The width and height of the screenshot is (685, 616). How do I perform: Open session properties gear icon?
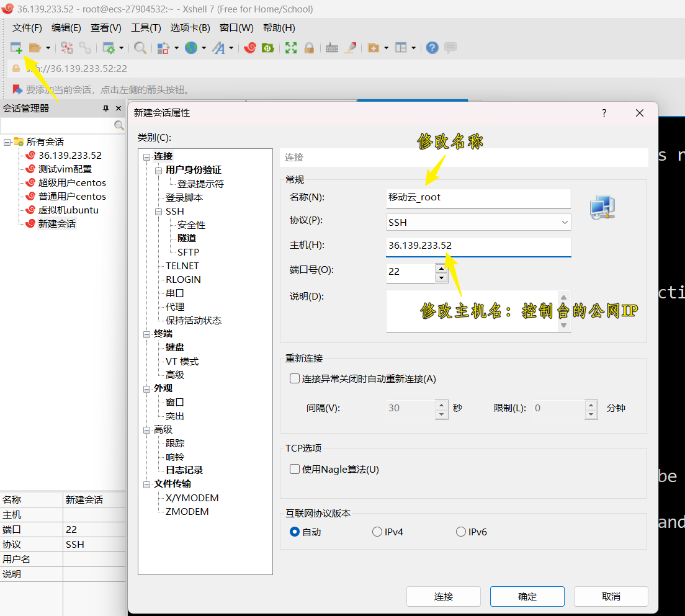(109, 48)
